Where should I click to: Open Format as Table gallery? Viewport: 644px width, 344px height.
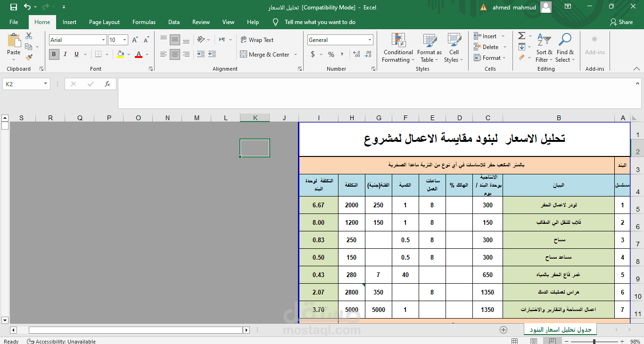(429, 48)
